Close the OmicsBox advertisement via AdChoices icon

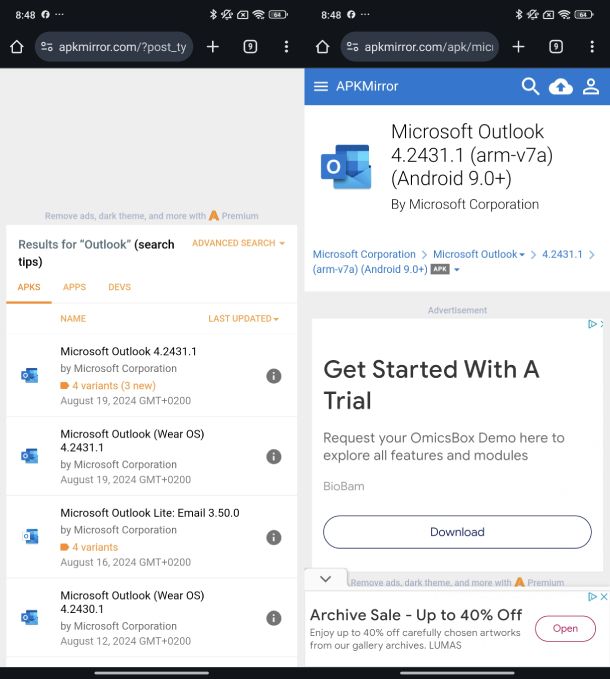click(593, 324)
